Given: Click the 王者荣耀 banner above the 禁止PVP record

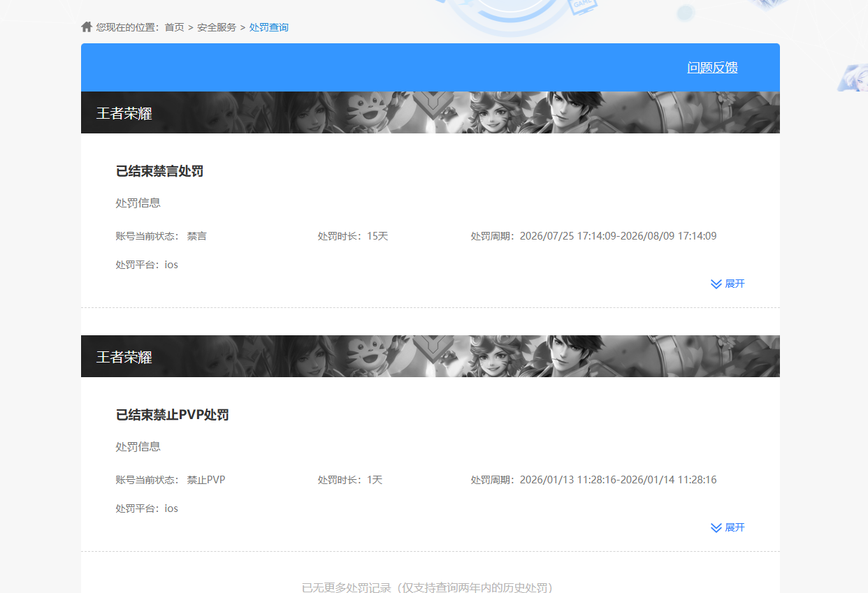Looking at the screenshot, I should pos(431,356).
